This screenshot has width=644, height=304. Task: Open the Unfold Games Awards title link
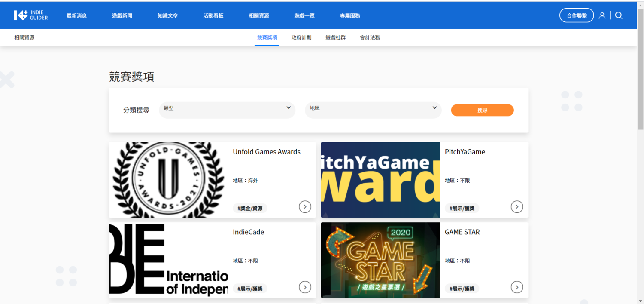pyautogui.click(x=267, y=152)
